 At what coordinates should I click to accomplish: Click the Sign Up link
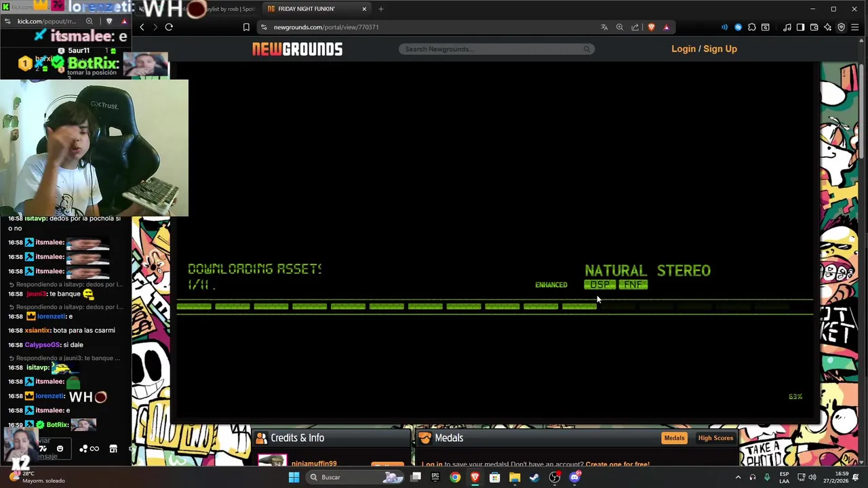pyautogui.click(x=720, y=49)
